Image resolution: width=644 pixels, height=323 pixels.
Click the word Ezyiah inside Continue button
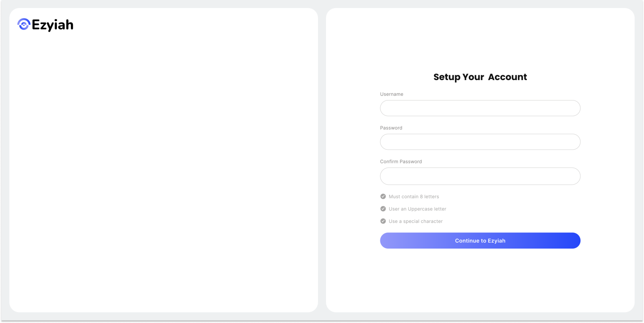pos(496,241)
